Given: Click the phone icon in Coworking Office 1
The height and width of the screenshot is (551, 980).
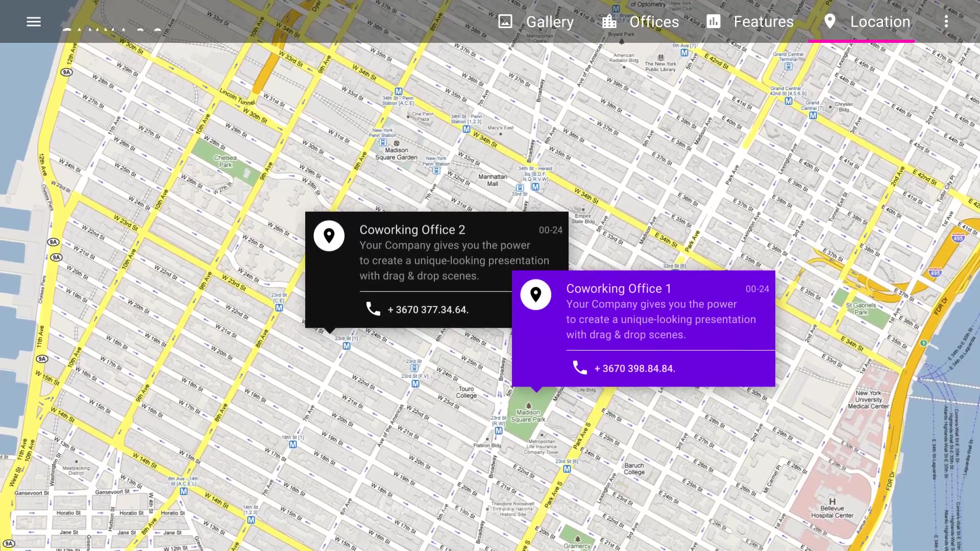Looking at the screenshot, I should (x=580, y=368).
